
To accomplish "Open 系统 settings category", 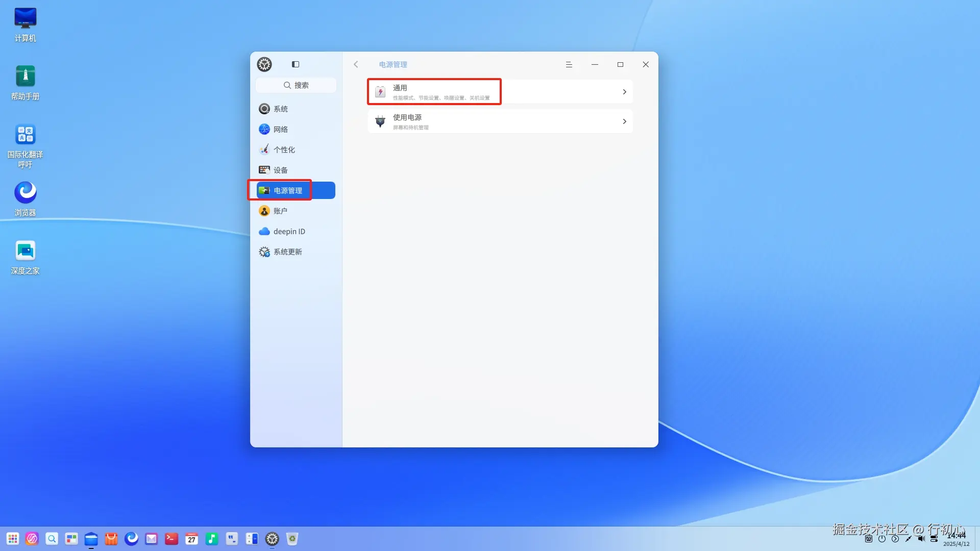I will coord(280,109).
